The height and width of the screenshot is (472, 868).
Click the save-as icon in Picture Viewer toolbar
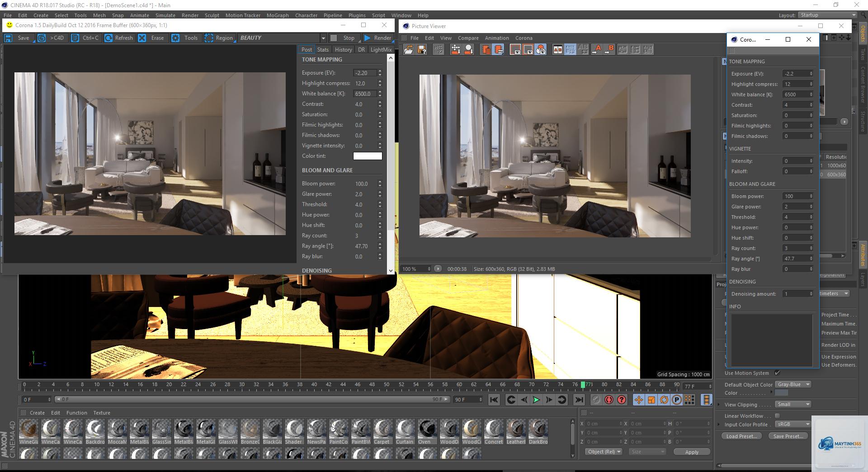pos(422,50)
